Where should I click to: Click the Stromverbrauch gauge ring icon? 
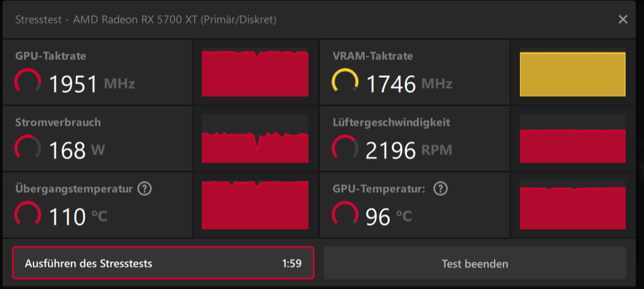pos(28,147)
